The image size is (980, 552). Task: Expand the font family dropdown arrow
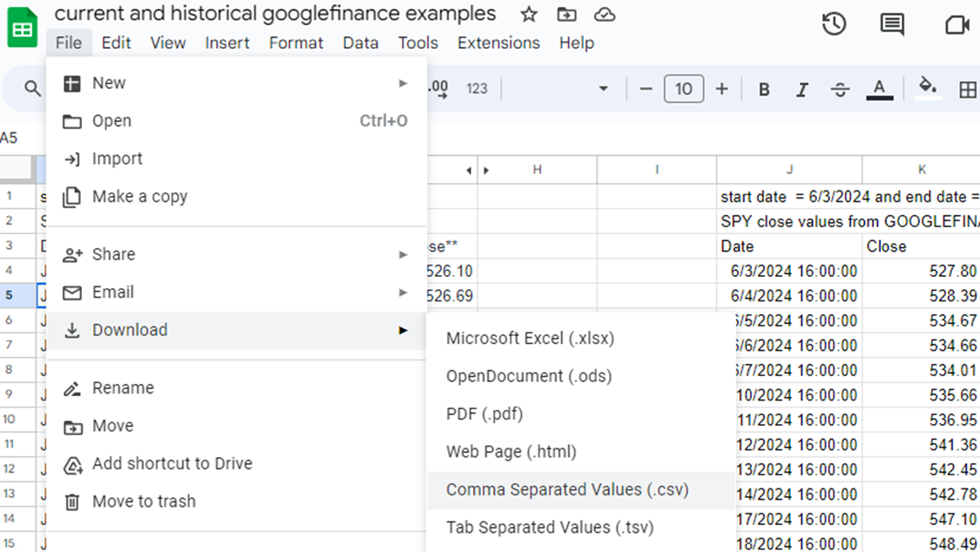click(x=603, y=89)
